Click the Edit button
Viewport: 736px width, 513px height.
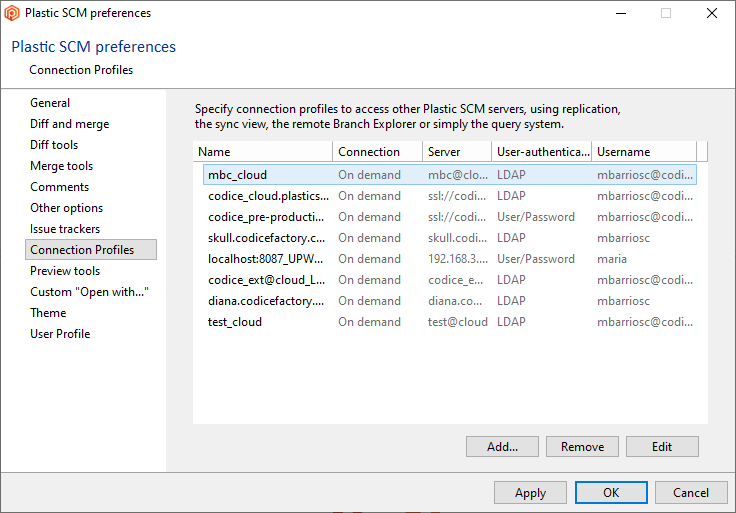pos(662,446)
